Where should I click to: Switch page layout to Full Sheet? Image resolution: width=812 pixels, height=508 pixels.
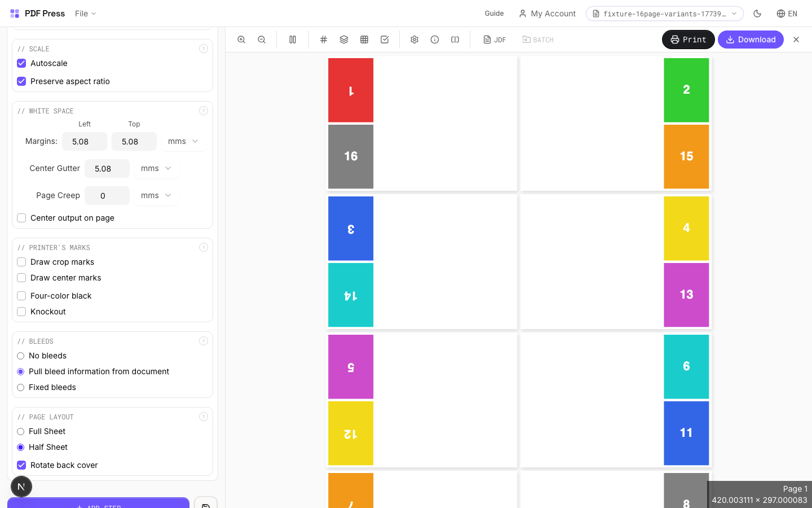(x=21, y=431)
